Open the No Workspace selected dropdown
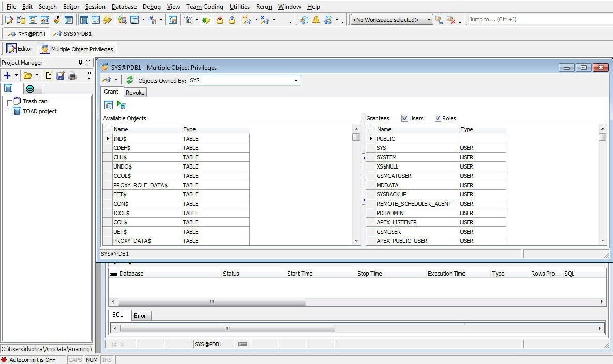 click(429, 20)
